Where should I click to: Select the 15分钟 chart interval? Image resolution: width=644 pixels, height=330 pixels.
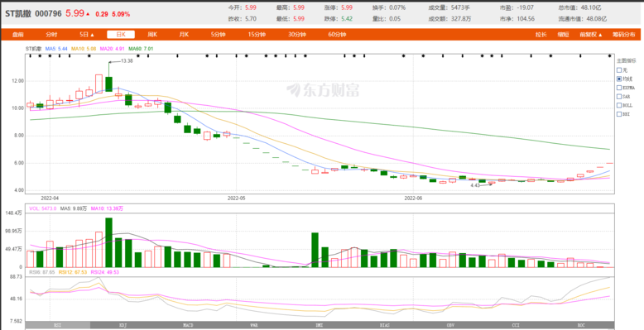click(x=257, y=35)
